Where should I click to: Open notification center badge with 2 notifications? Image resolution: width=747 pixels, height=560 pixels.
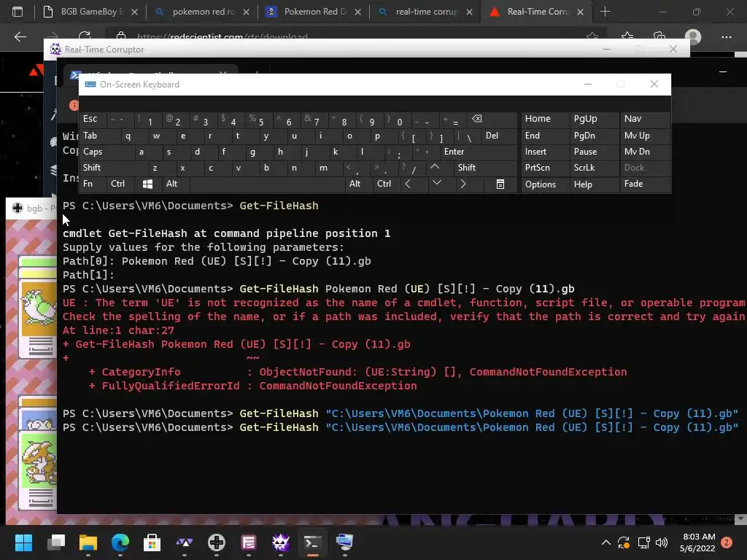727,542
